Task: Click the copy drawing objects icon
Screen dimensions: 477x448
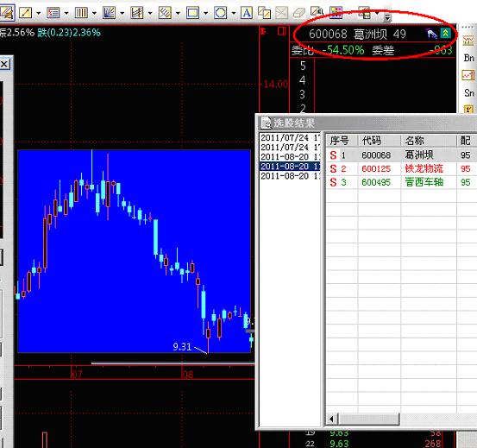Action: coord(264,13)
